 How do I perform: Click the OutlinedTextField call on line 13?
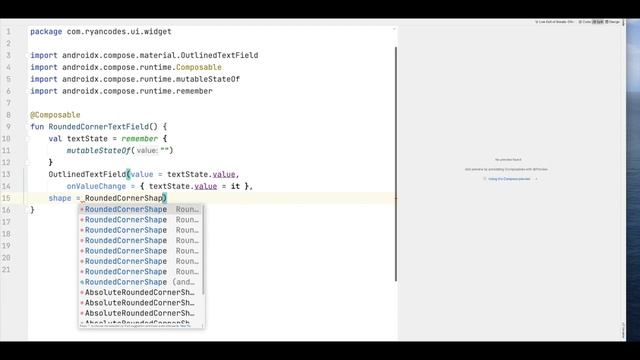(87, 175)
